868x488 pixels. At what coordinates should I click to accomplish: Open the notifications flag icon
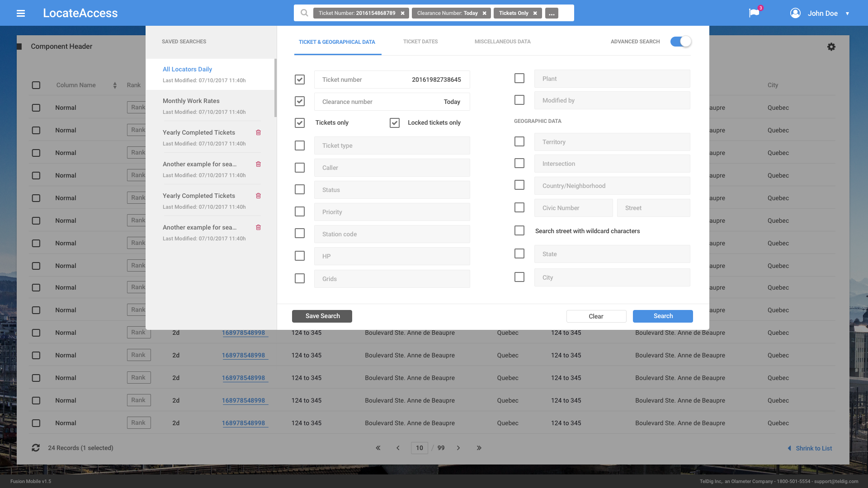(754, 13)
